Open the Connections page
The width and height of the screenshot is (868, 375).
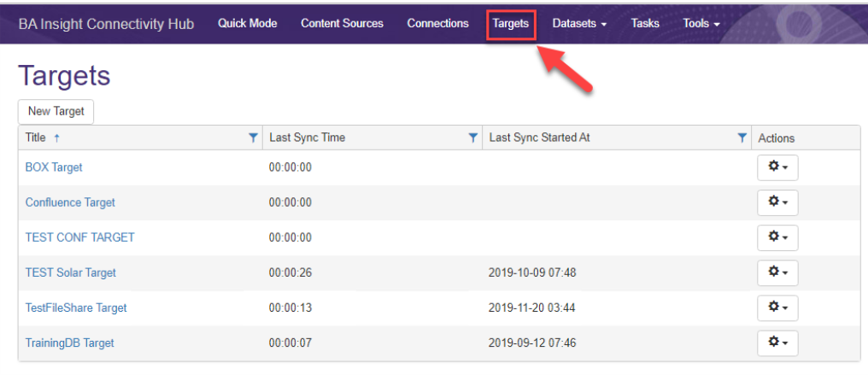coord(437,24)
